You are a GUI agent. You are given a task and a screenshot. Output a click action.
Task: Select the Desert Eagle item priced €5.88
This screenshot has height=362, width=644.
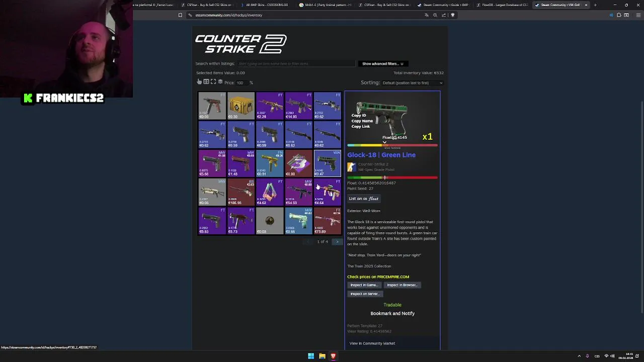212,163
